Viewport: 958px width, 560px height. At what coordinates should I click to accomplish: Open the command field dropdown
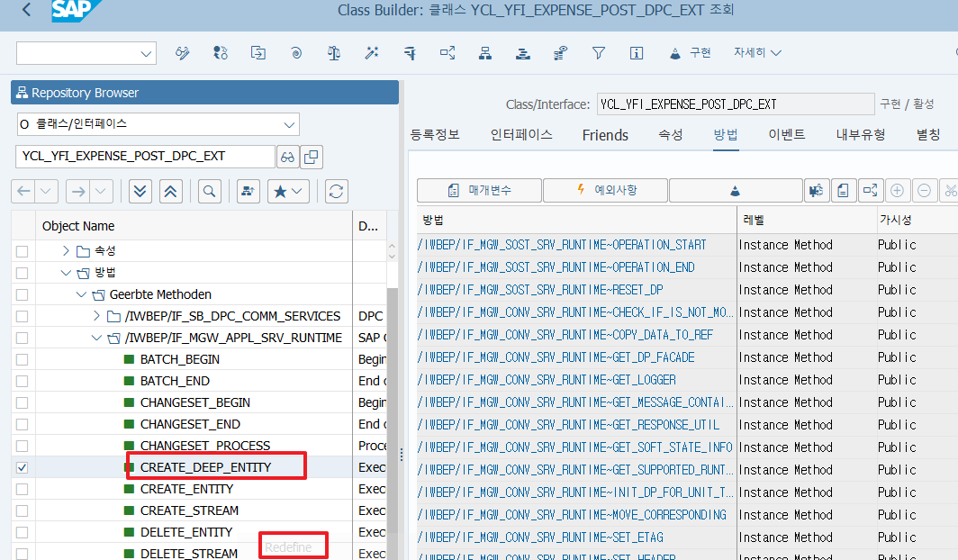pos(146,54)
